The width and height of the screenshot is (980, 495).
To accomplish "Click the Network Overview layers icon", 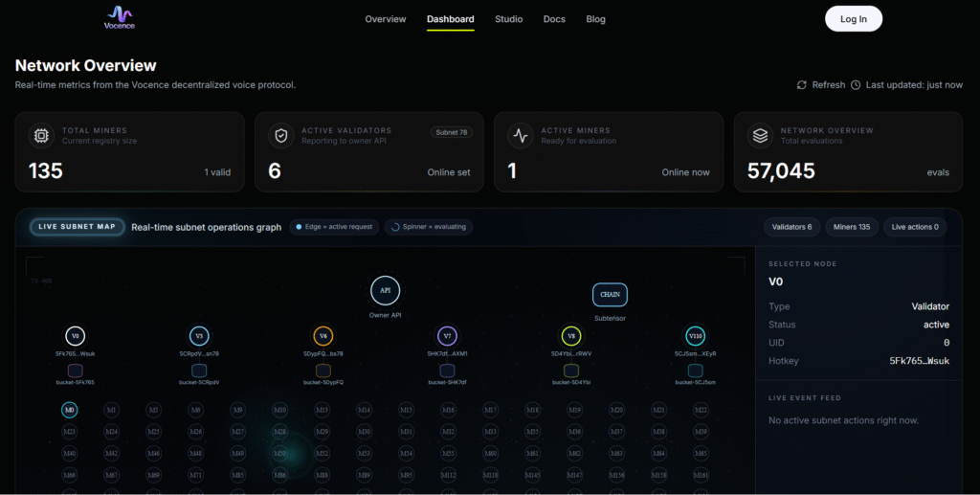I will [x=760, y=136].
